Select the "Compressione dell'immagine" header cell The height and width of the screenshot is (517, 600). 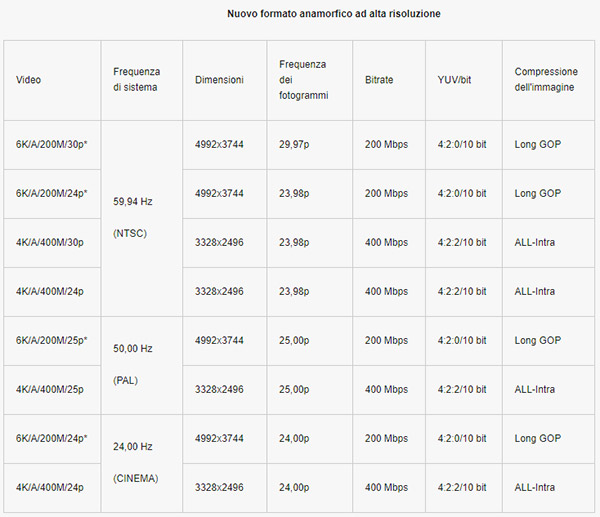546,79
